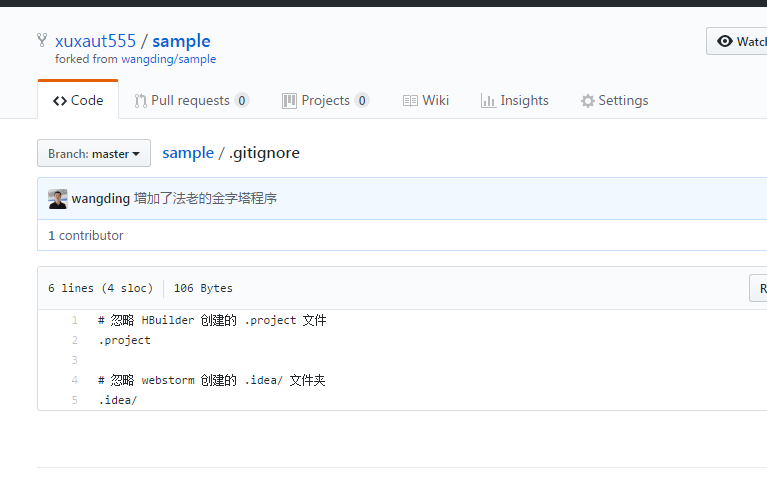The image size is (767, 478).
Task: Open the xuxaut555 user profile link
Action: (x=95, y=41)
